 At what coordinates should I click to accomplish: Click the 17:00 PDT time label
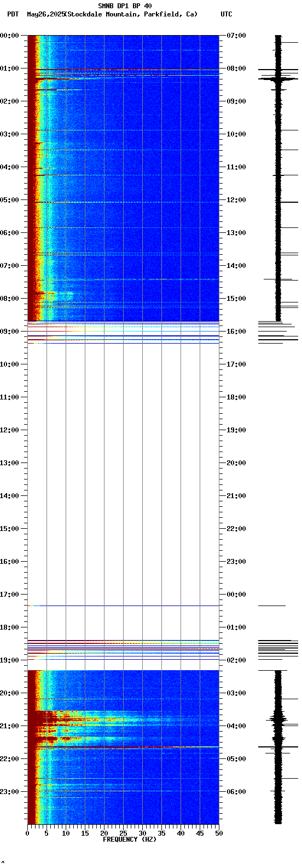tap(9, 595)
